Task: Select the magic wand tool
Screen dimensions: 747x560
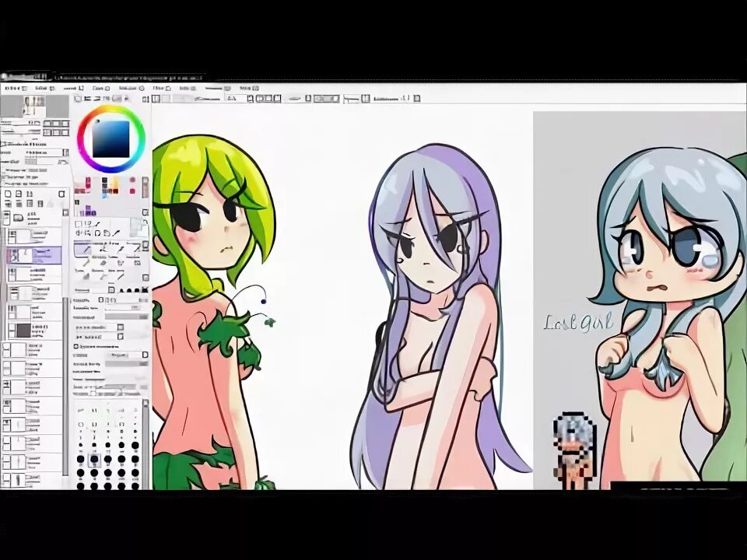Action: point(98,224)
